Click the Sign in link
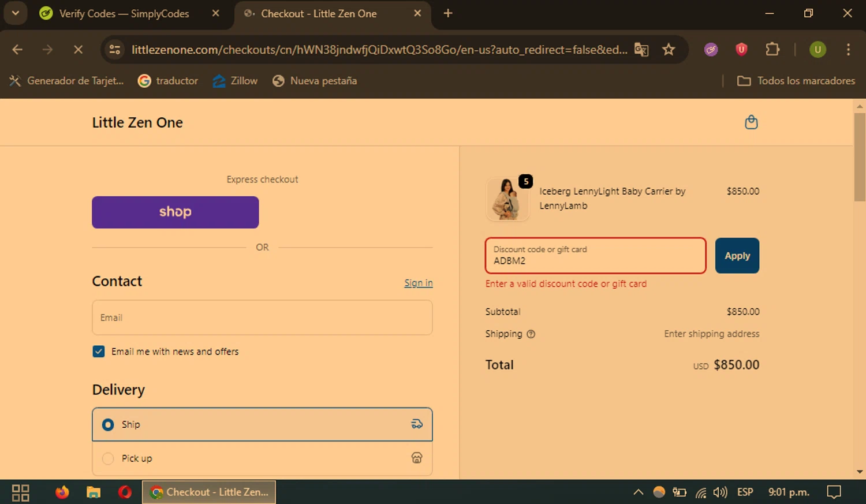This screenshot has height=504, width=866. pyautogui.click(x=418, y=283)
